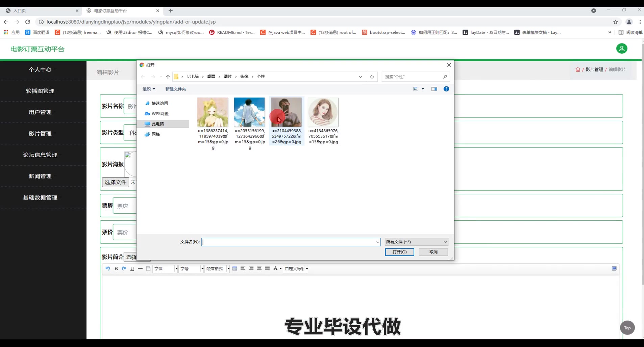Open 论坛信息管理 in the sidebar
The image size is (644, 347).
tap(40, 155)
